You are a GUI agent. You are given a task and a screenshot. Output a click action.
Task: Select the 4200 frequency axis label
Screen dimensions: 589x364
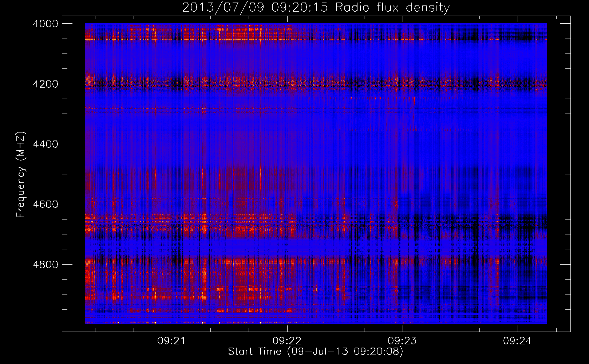click(46, 84)
